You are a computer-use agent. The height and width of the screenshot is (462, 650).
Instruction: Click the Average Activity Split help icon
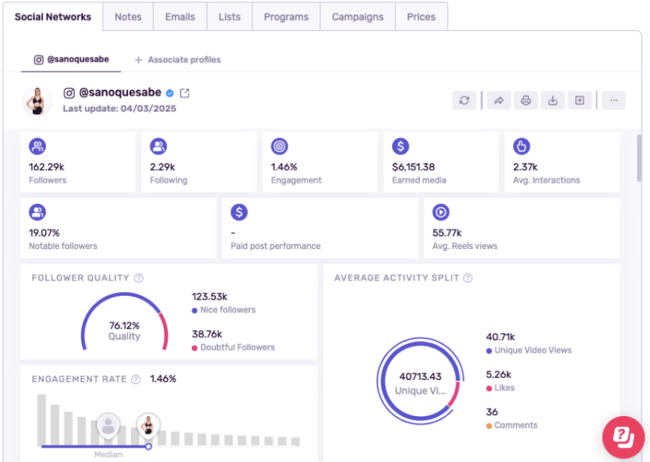click(468, 278)
